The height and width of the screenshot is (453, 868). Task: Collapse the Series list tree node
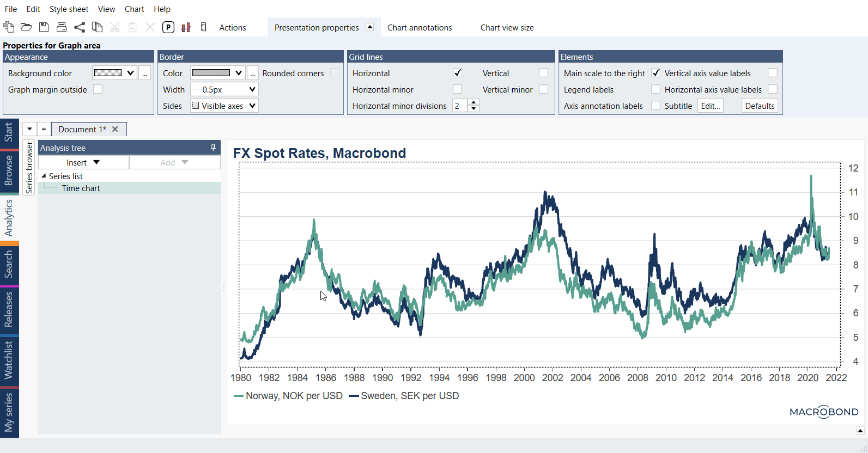44,176
